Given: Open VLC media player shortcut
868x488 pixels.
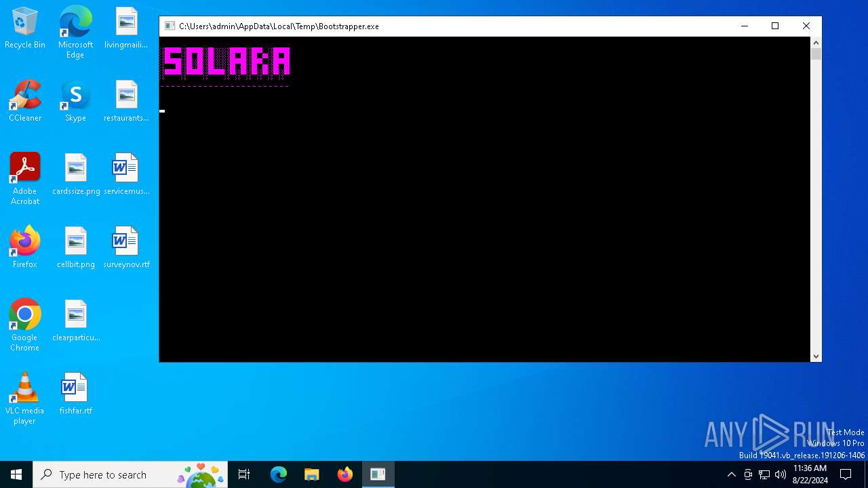Looking at the screenshot, I should click(25, 398).
